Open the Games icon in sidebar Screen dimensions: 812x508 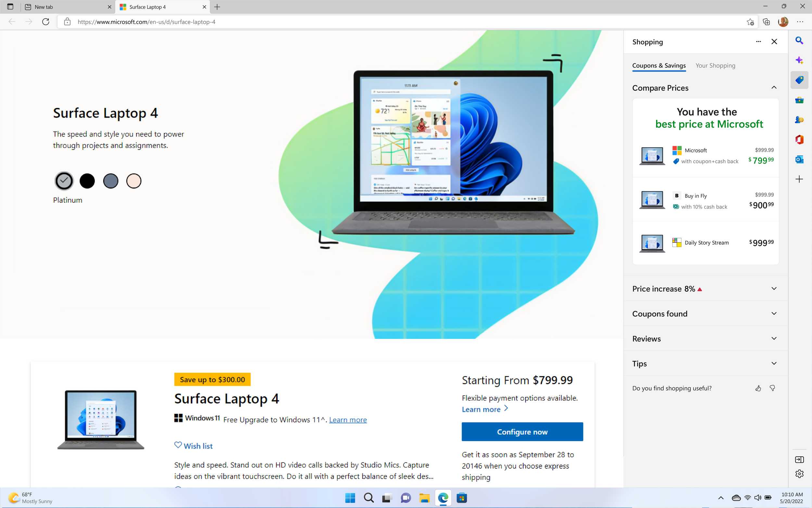(x=799, y=120)
